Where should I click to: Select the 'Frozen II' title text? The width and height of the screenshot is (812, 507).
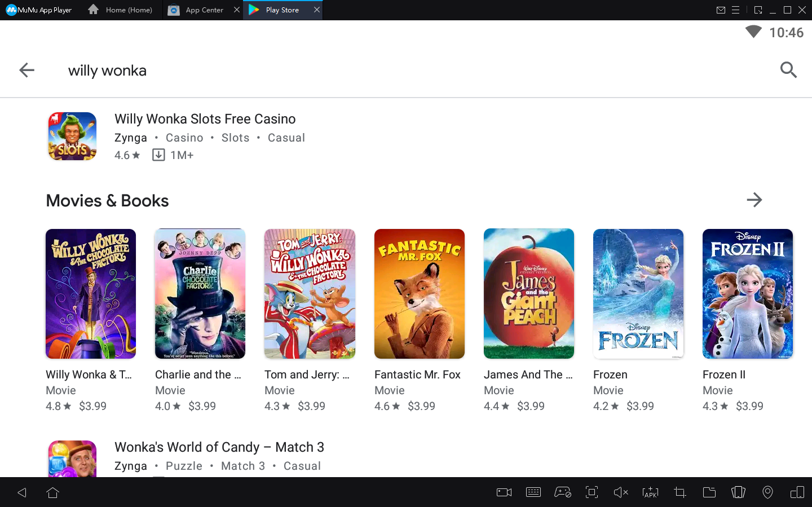coord(724,374)
